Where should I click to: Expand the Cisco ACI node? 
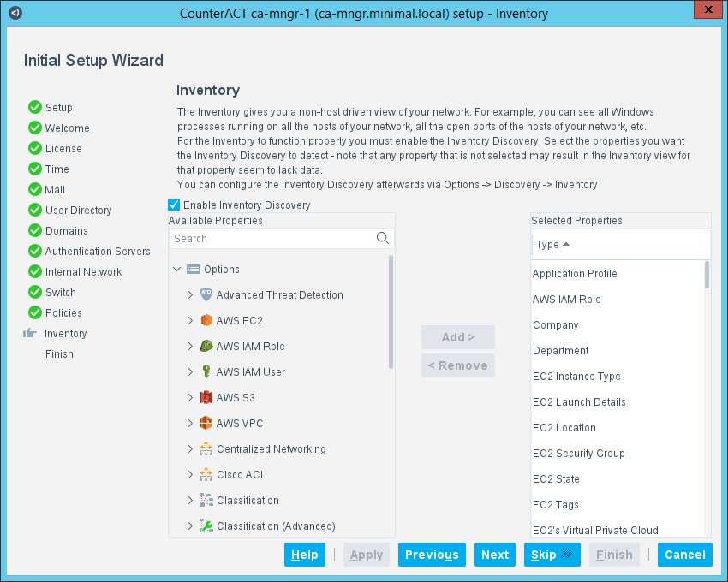point(190,474)
